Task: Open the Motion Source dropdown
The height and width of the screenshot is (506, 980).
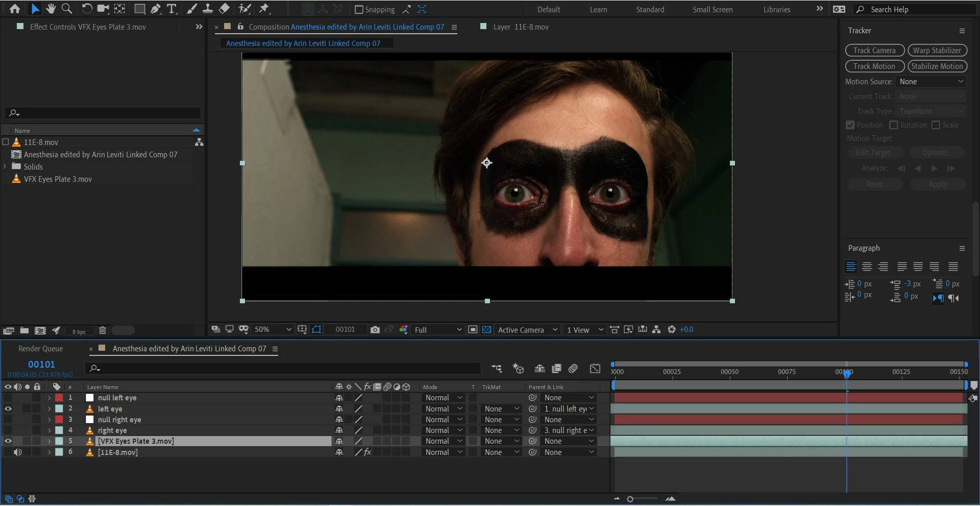Action: coord(931,82)
